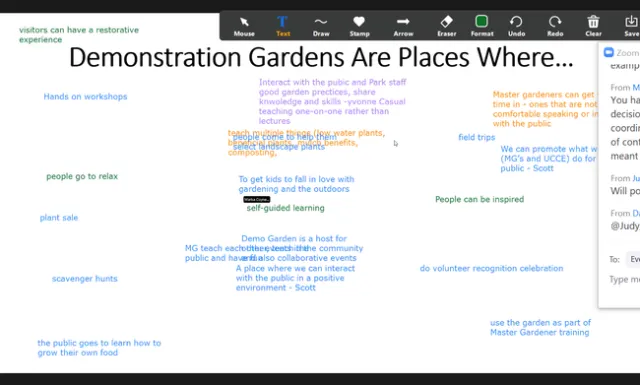Click the 'We can promote what' note
This screenshot has width=640, height=385.
click(549, 158)
